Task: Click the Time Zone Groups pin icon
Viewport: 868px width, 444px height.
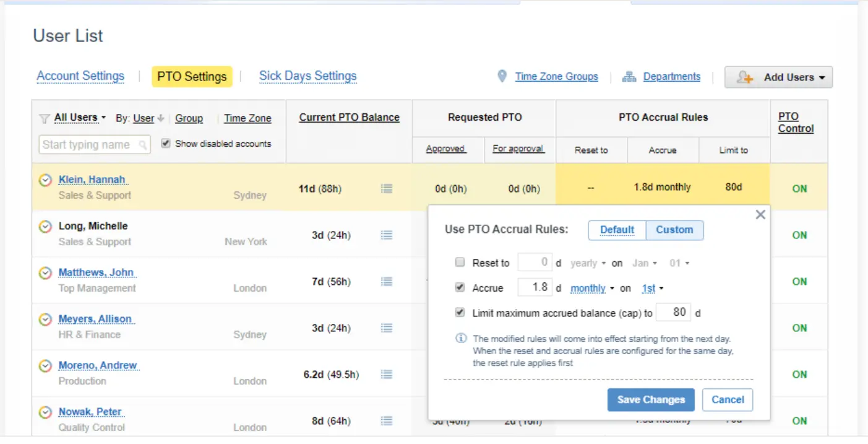Action: [x=502, y=76]
